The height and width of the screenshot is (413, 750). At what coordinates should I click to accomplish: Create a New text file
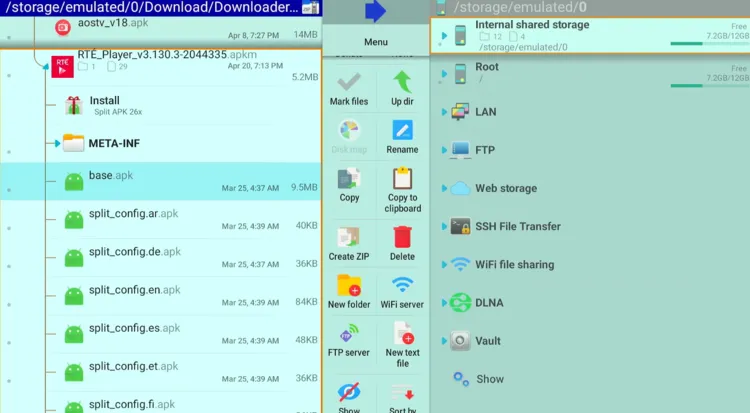click(x=402, y=345)
